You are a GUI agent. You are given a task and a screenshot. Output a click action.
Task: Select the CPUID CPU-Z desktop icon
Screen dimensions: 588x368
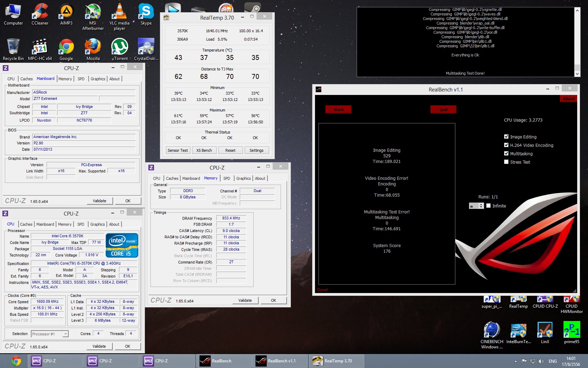pyautogui.click(x=545, y=302)
